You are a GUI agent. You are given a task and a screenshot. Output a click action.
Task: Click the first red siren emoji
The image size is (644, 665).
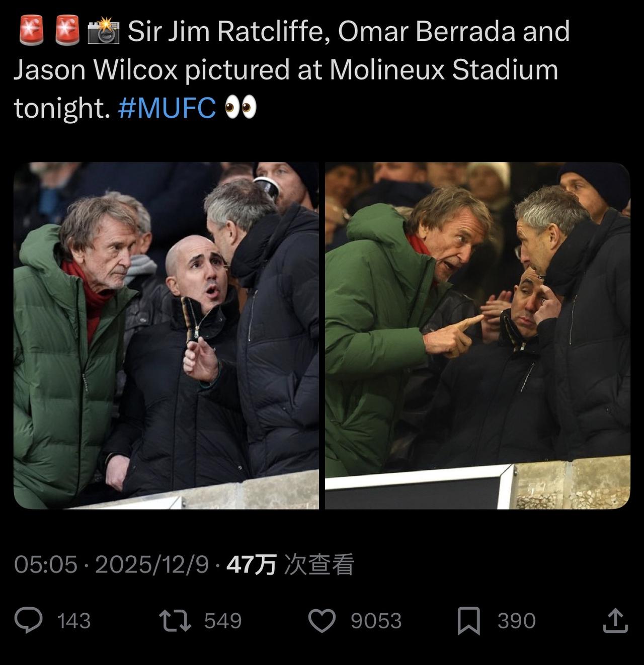(x=31, y=31)
